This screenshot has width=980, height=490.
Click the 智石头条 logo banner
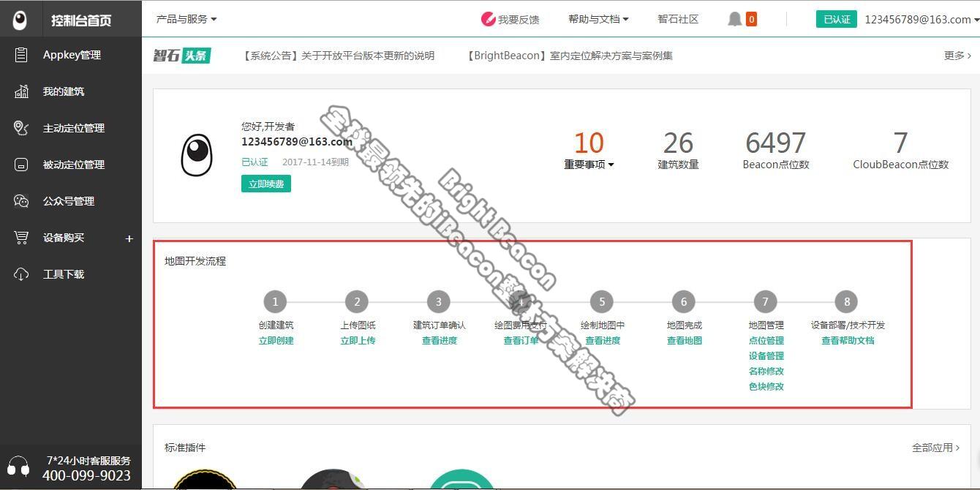[182, 56]
